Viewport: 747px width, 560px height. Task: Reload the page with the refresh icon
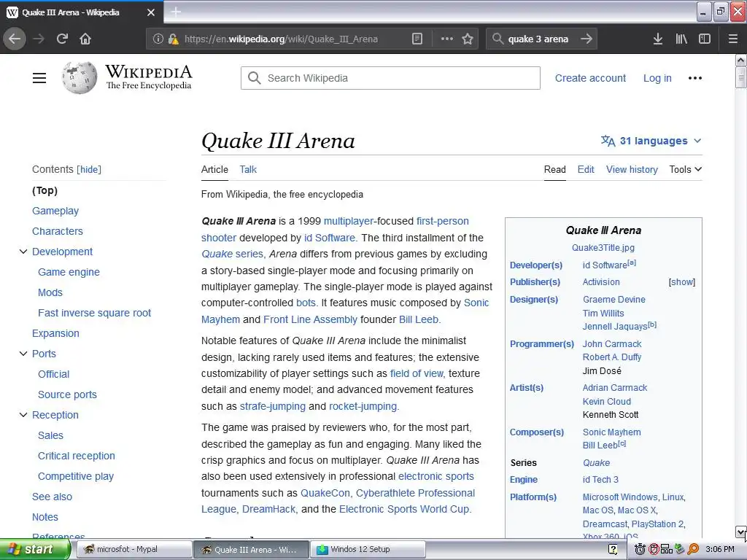coord(62,39)
